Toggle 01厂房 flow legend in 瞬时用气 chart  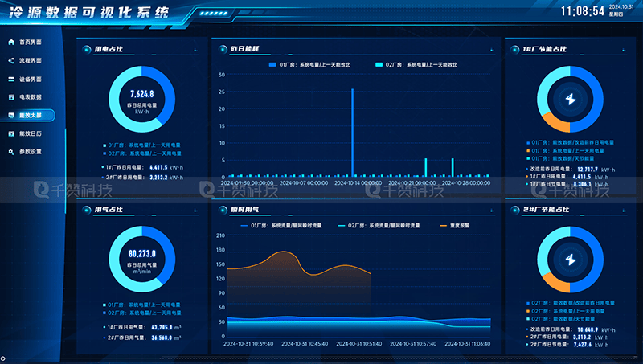(244, 226)
